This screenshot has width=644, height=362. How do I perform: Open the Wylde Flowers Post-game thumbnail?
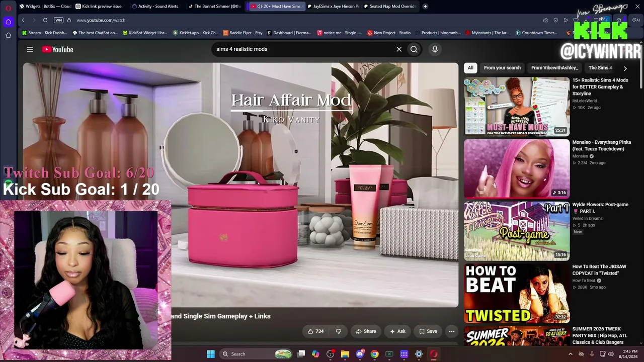[x=517, y=231]
